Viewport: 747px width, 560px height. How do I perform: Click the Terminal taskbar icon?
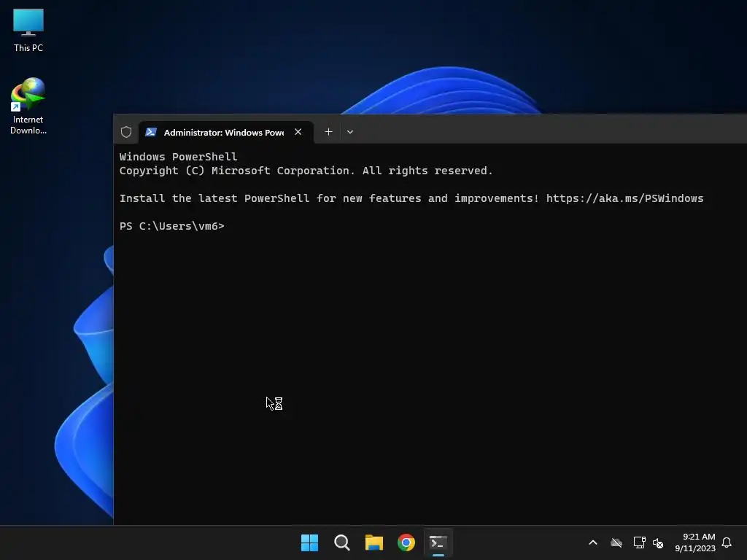click(x=438, y=542)
